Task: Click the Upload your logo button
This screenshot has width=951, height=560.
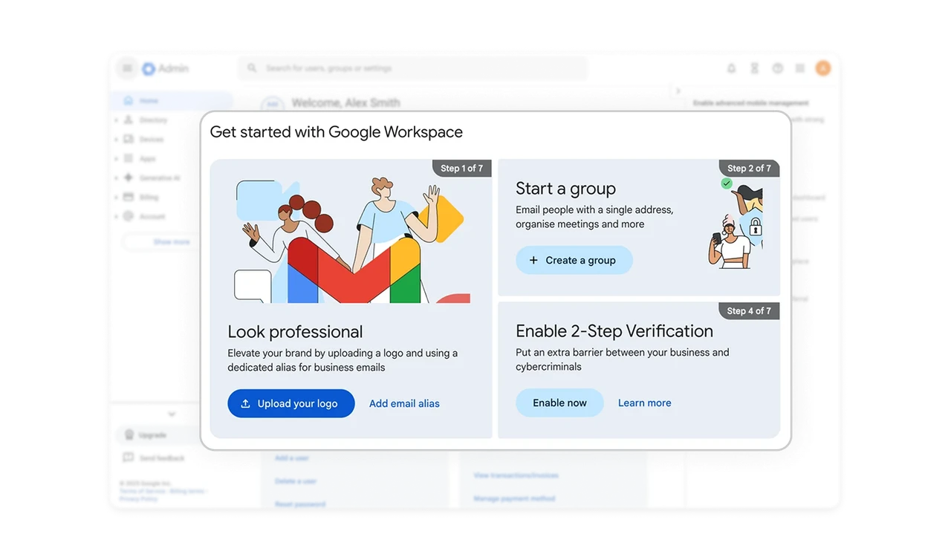Action: pos(291,403)
